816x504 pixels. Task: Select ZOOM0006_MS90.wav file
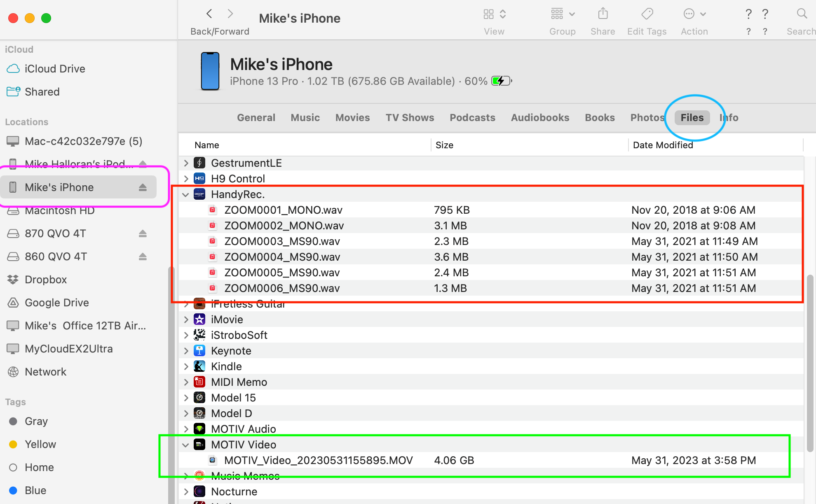point(491,288)
